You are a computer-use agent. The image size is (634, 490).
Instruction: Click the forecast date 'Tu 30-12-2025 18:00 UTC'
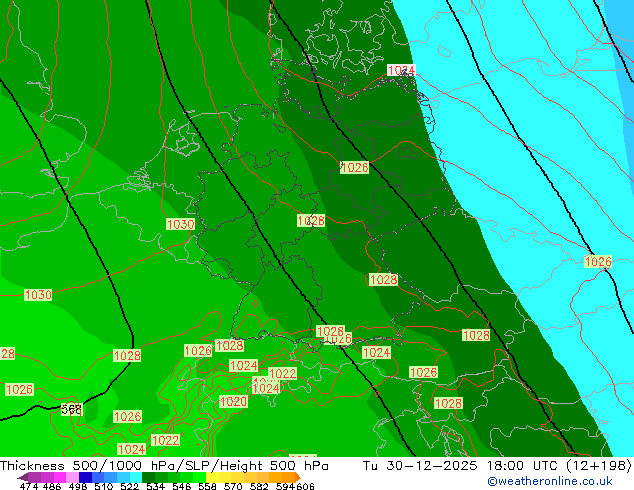[x=462, y=466]
